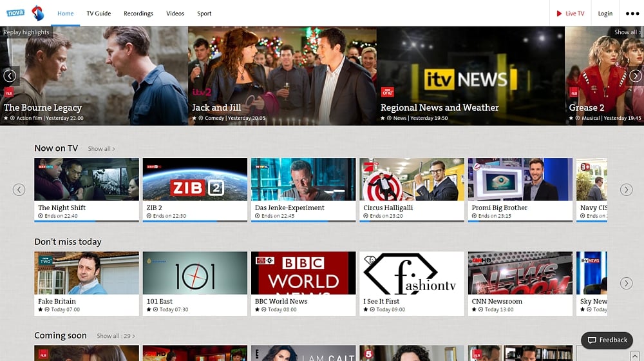Click Show all : 29 for Coming soon
644x361 pixels.
pyautogui.click(x=116, y=336)
